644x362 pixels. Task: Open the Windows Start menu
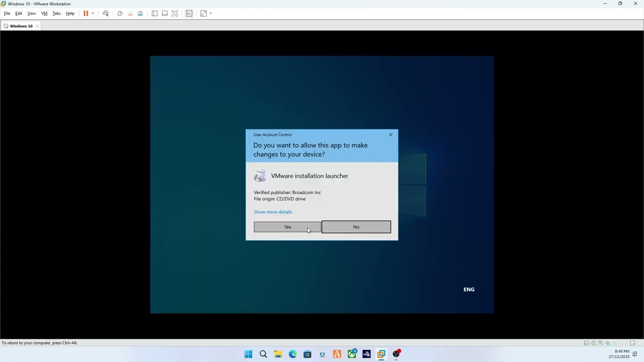249,354
